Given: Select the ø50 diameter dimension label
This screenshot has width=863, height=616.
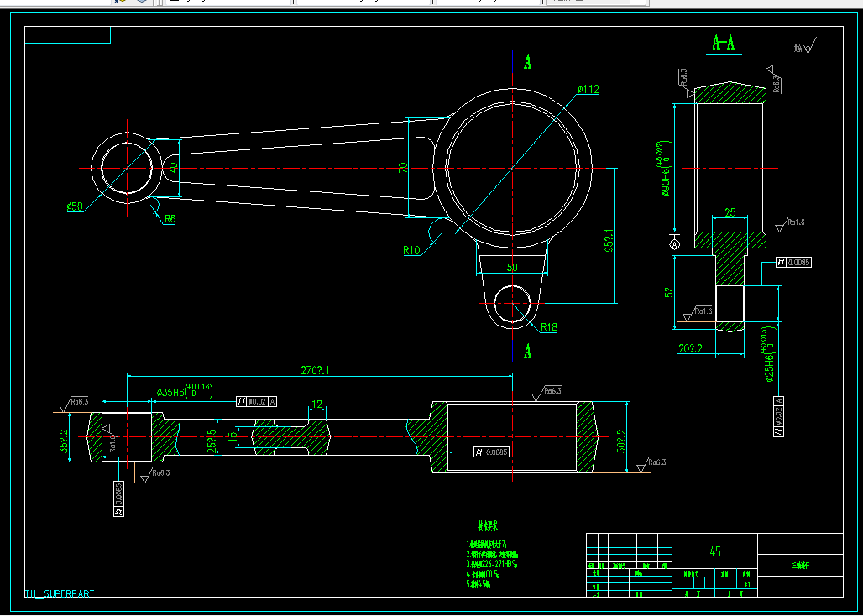Looking at the screenshot, I should (x=75, y=206).
